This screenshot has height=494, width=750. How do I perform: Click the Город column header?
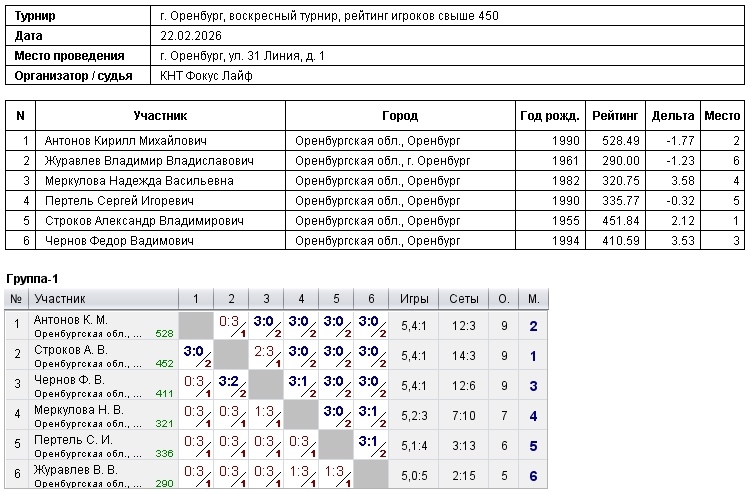click(400, 116)
